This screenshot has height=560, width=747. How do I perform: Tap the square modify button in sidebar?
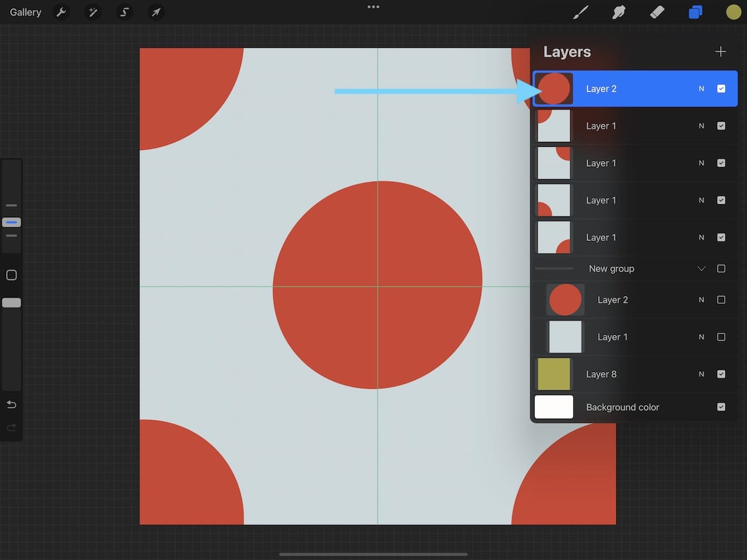point(11,275)
